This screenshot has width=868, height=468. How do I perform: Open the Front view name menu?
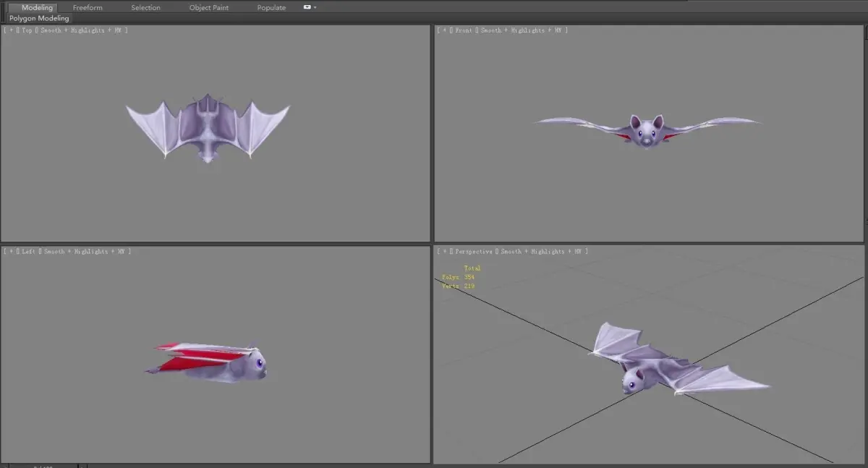coord(464,30)
